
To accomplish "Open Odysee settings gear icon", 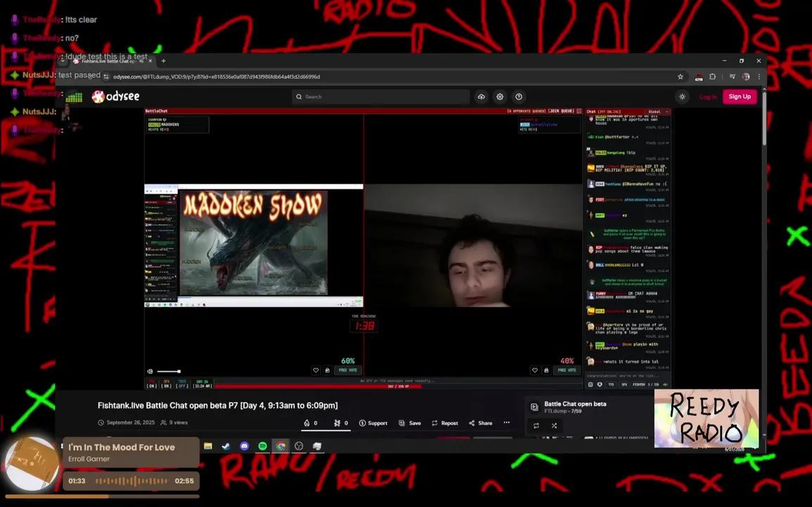I will coord(500,96).
